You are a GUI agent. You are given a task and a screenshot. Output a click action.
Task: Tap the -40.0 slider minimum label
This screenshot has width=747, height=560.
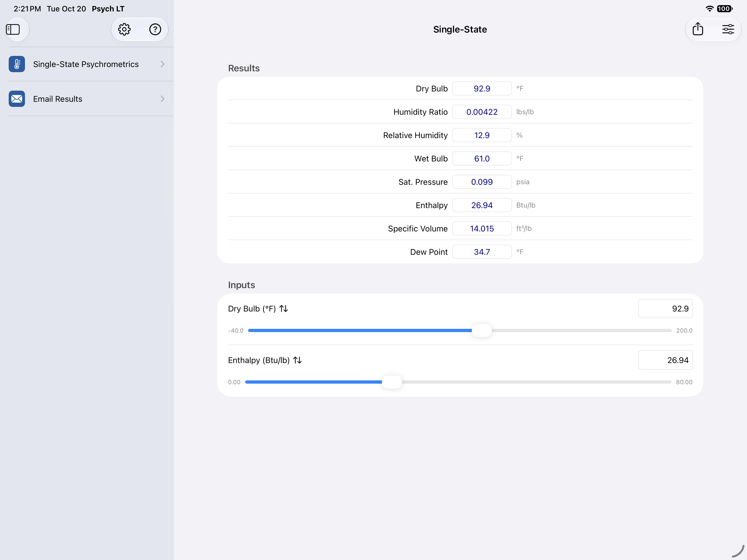[236, 330]
